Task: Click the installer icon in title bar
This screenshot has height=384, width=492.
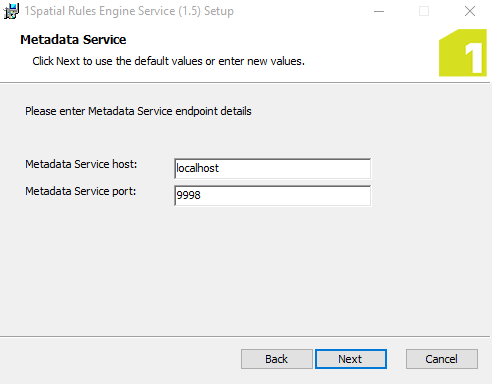Action: tap(11, 11)
